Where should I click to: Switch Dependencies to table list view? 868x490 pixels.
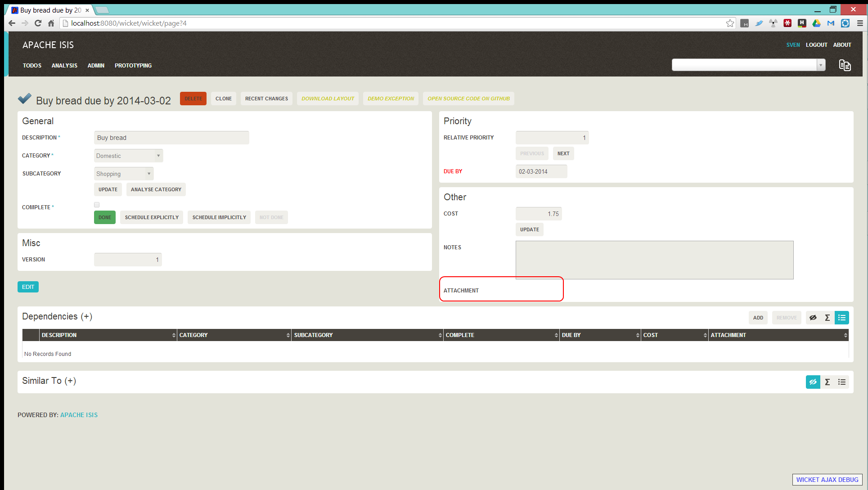841,318
